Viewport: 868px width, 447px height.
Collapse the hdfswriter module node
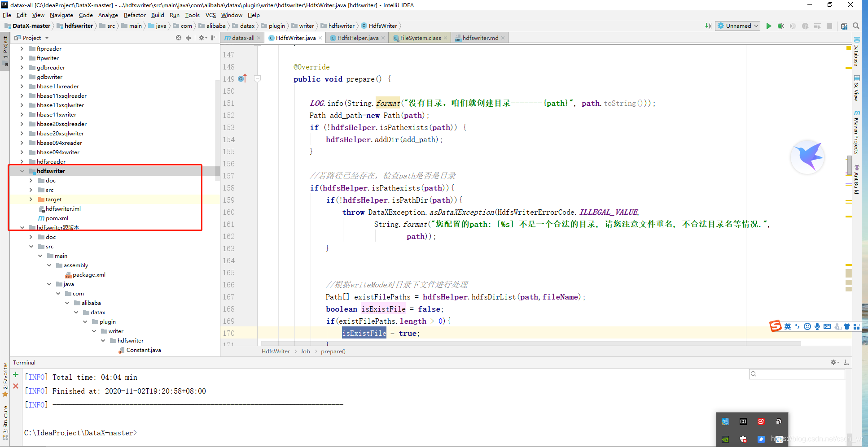pyautogui.click(x=22, y=171)
